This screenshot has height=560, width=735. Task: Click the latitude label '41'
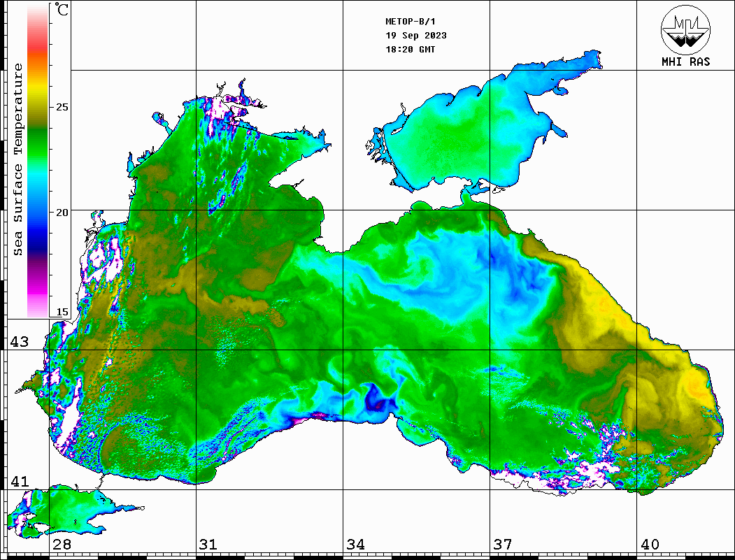coord(20,481)
